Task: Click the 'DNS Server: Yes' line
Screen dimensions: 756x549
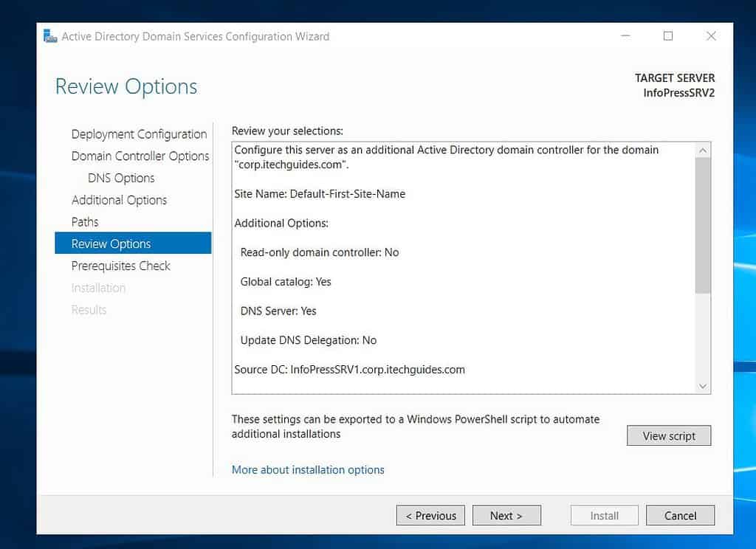Action: 278,311
